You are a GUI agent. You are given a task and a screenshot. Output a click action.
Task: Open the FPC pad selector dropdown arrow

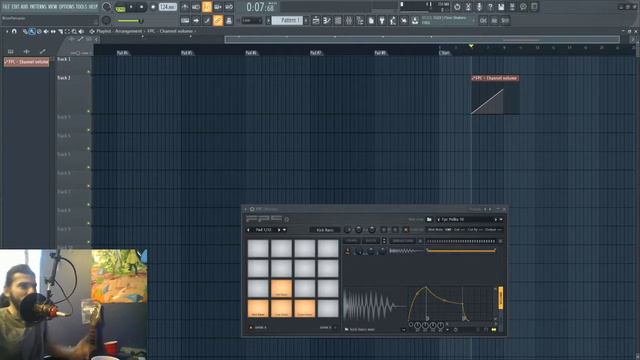(284, 230)
